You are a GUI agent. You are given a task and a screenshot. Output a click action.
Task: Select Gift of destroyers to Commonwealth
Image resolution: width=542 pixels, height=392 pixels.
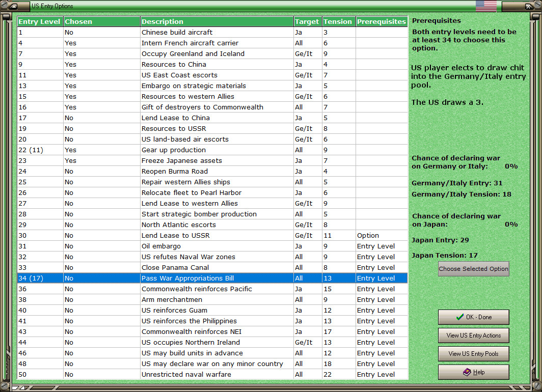pyautogui.click(x=212, y=107)
